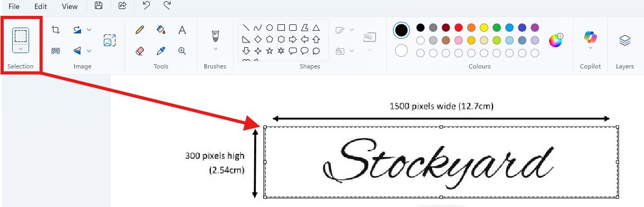Pick the Colour picker eyedropper tool

click(161, 51)
